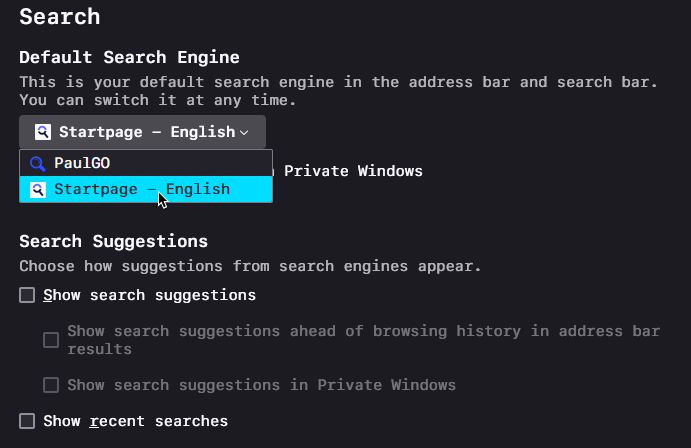Screen dimensions: 691x448
Task: Click the Startpage icon on dropdown button
Action: pos(43,132)
